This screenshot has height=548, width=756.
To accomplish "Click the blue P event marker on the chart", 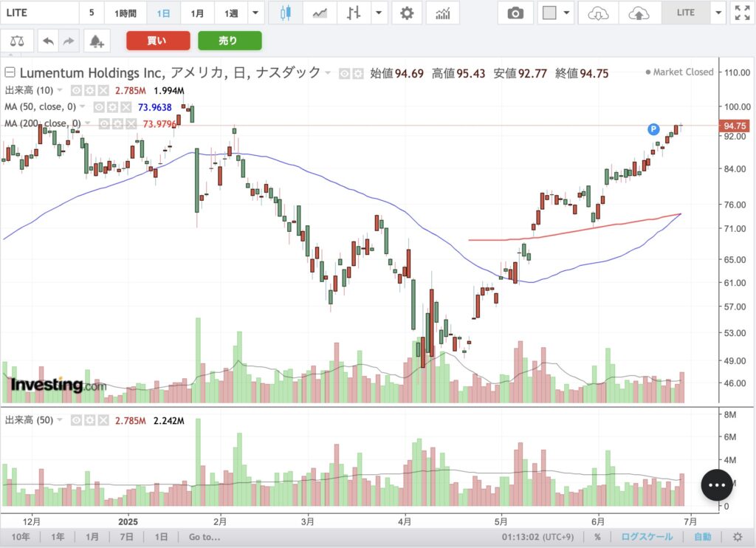I will pyautogui.click(x=653, y=129).
